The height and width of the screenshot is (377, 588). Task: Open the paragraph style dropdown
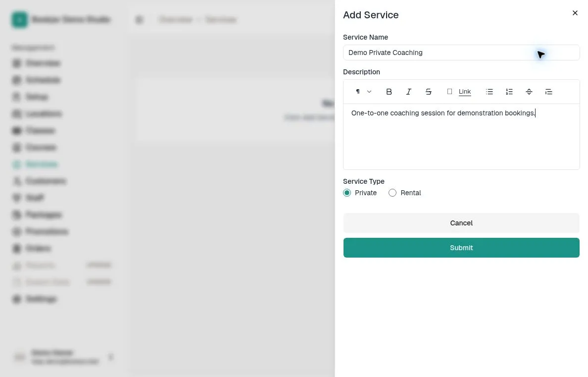[363, 92]
